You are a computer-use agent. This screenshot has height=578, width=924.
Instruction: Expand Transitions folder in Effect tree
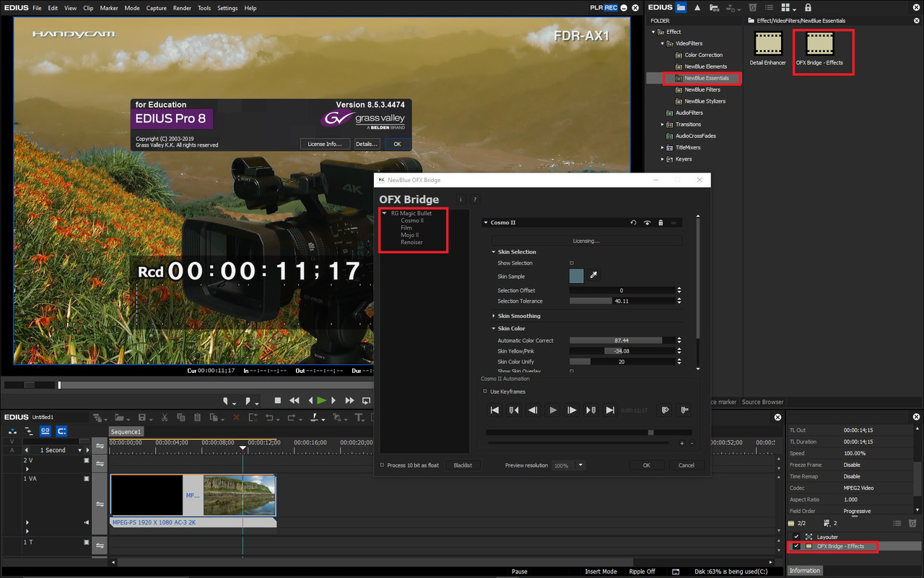click(663, 124)
